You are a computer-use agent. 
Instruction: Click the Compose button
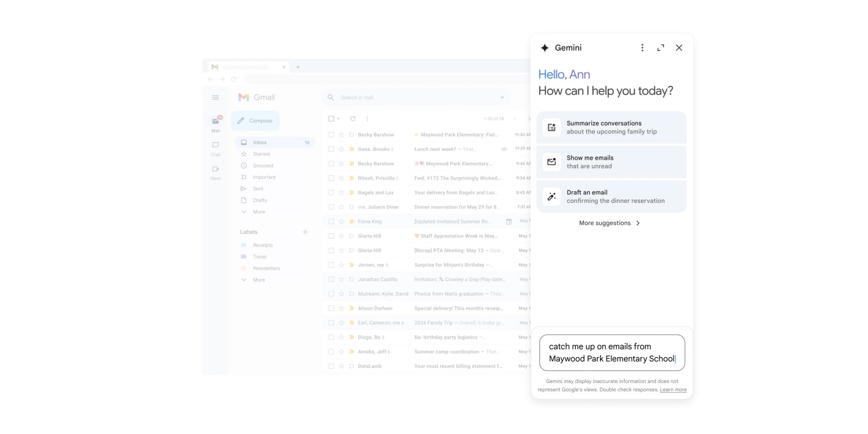click(255, 121)
